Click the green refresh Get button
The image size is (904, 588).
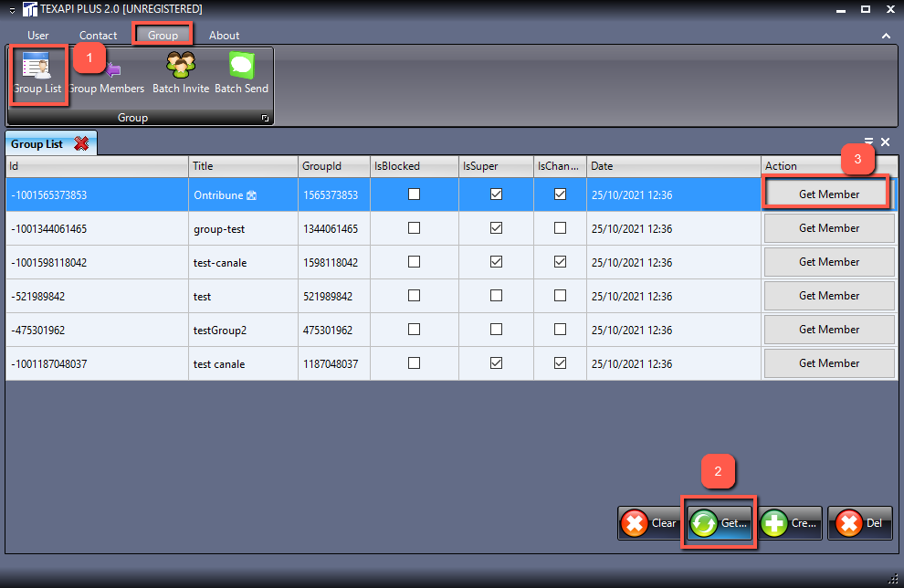tap(720, 523)
